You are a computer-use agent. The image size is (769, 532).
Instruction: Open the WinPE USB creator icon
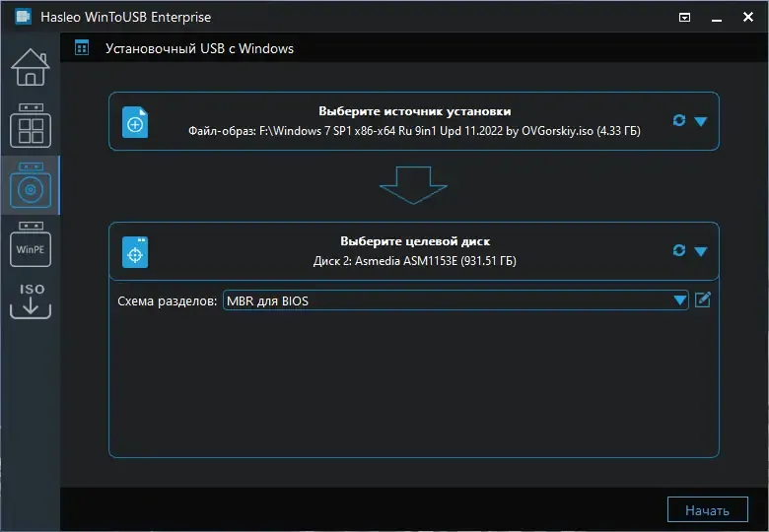tap(31, 244)
